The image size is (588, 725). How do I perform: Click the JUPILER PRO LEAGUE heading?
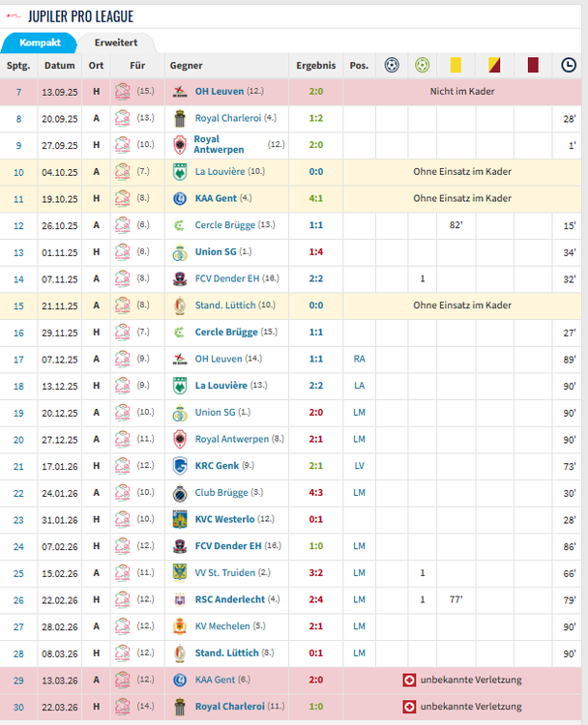[x=80, y=16]
